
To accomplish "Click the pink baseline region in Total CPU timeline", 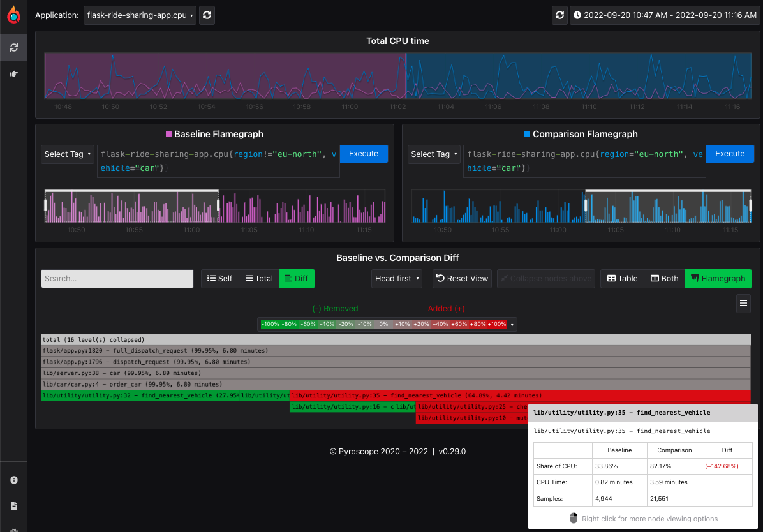I will click(x=225, y=75).
